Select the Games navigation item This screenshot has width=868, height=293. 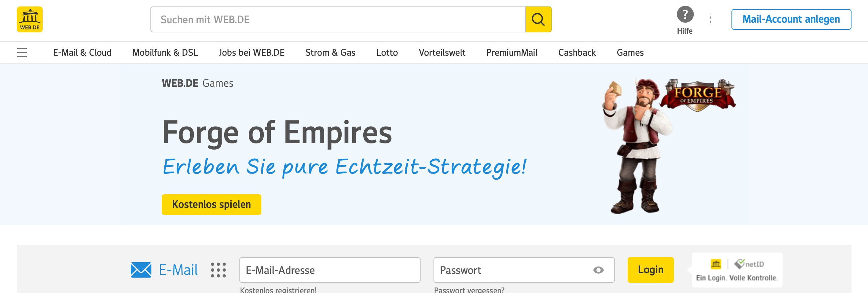pyautogui.click(x=630, y=52)
